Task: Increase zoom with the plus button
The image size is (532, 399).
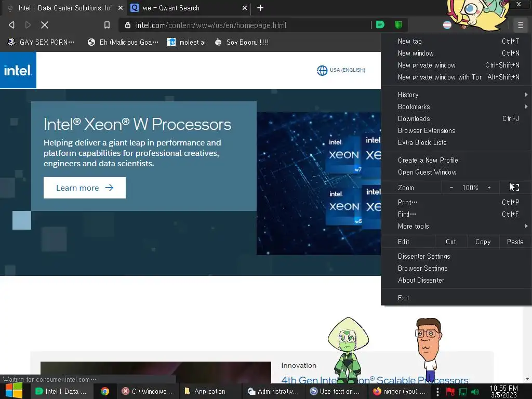Action: [x=489, y=187]
